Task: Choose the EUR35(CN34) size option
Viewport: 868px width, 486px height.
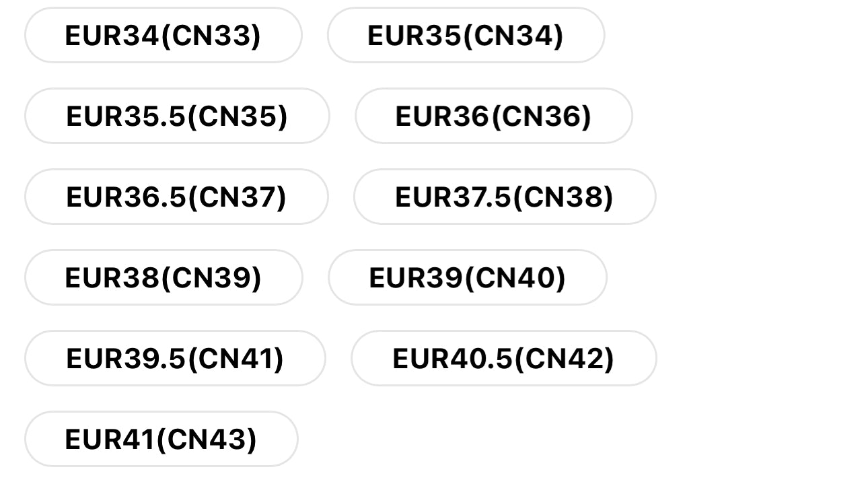Action: click(466, 35)
